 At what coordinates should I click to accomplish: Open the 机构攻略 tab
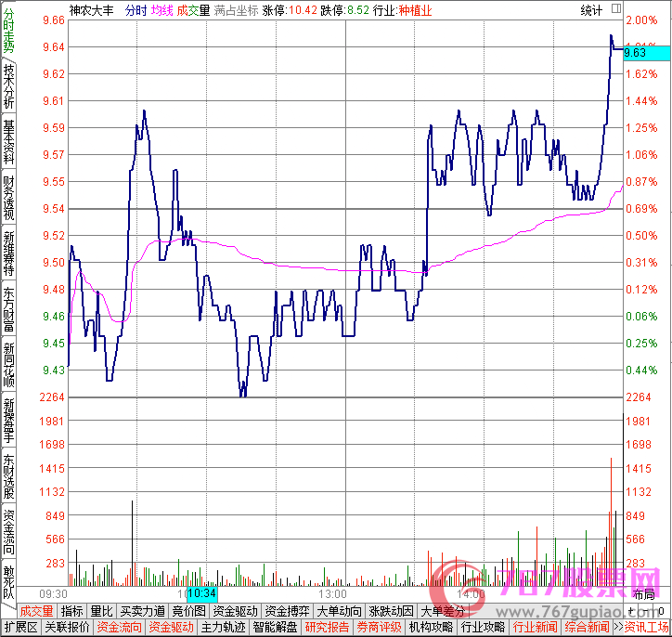[431, 627]
